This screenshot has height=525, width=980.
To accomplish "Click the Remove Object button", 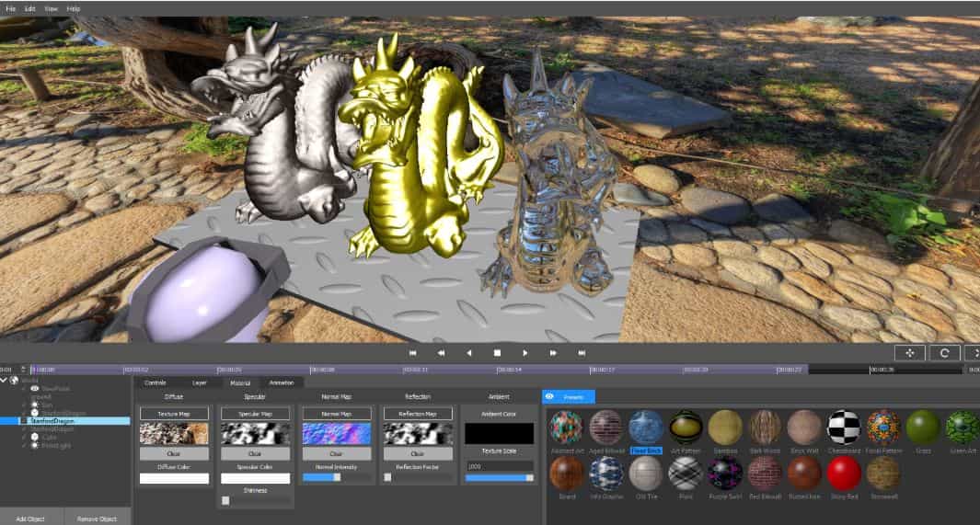I will click(97, 519).
